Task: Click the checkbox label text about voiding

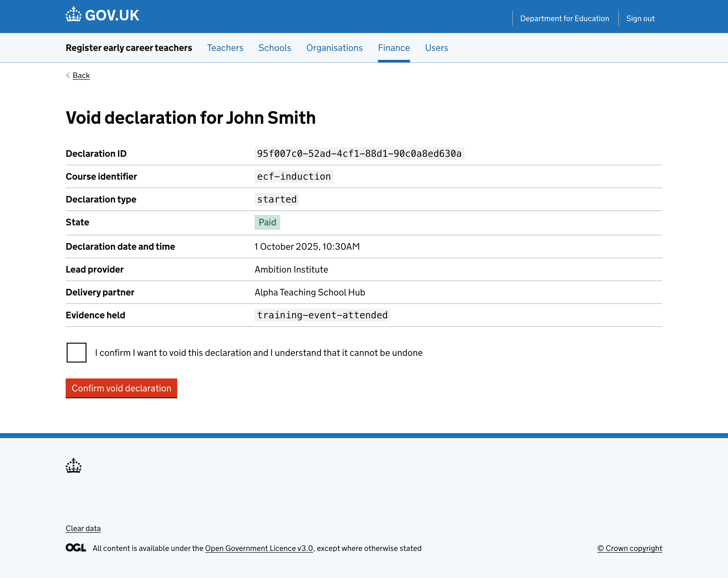Action: [259, 353]
